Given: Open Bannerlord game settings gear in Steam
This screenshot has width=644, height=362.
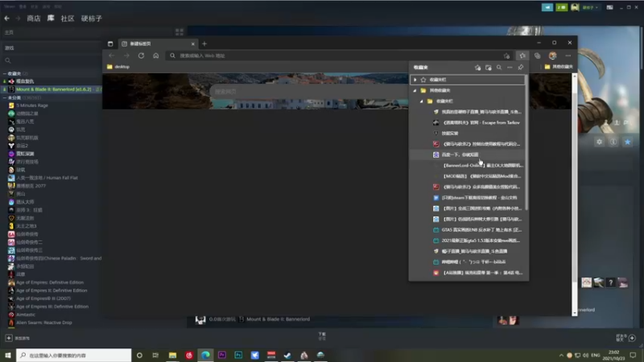Looking at the screenshot, I should (x=600, y=142).
